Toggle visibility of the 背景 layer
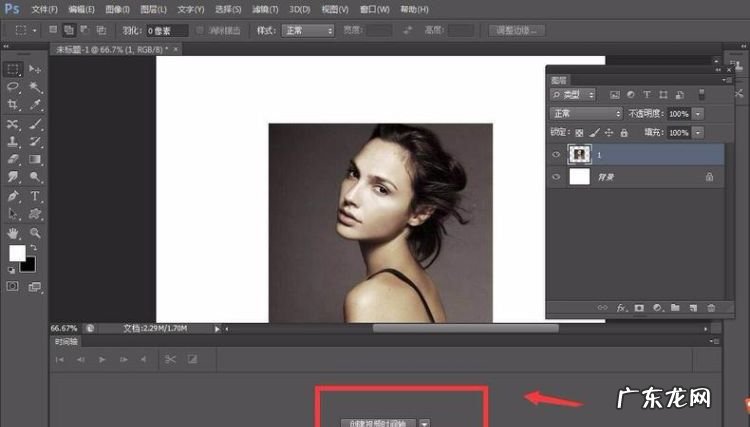This screenshot has width=750, height=427. [x=557, y=176]
